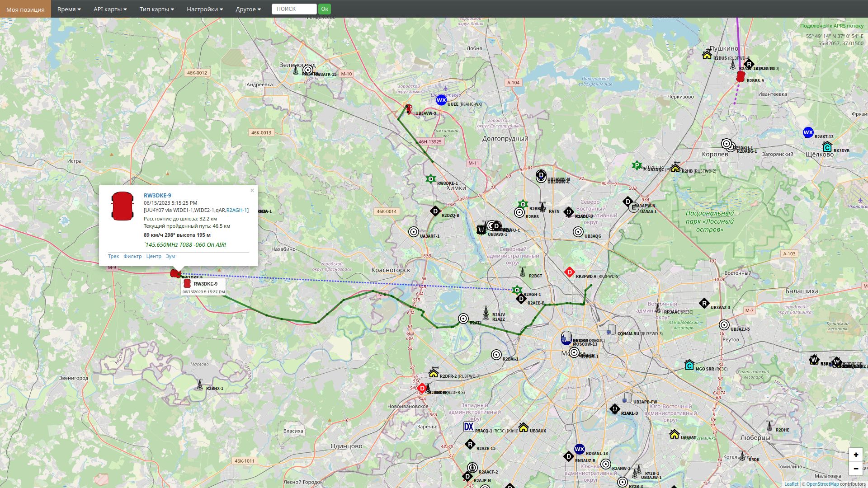Select the R2AKT-13 blue WX icon

coord(808,132)
